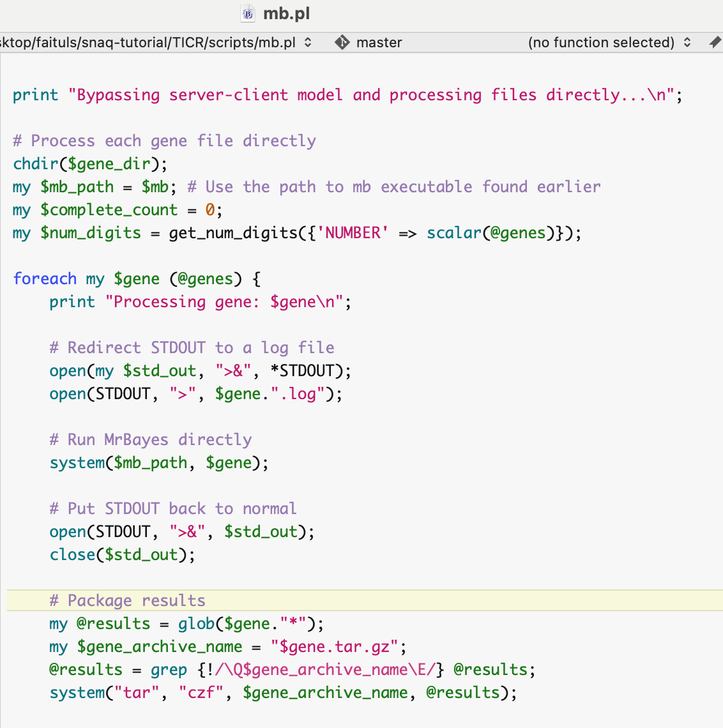The height and width of the screenshot is (728, 723).
Task: Click the mb.pl window title text
Action: point(286,13)
